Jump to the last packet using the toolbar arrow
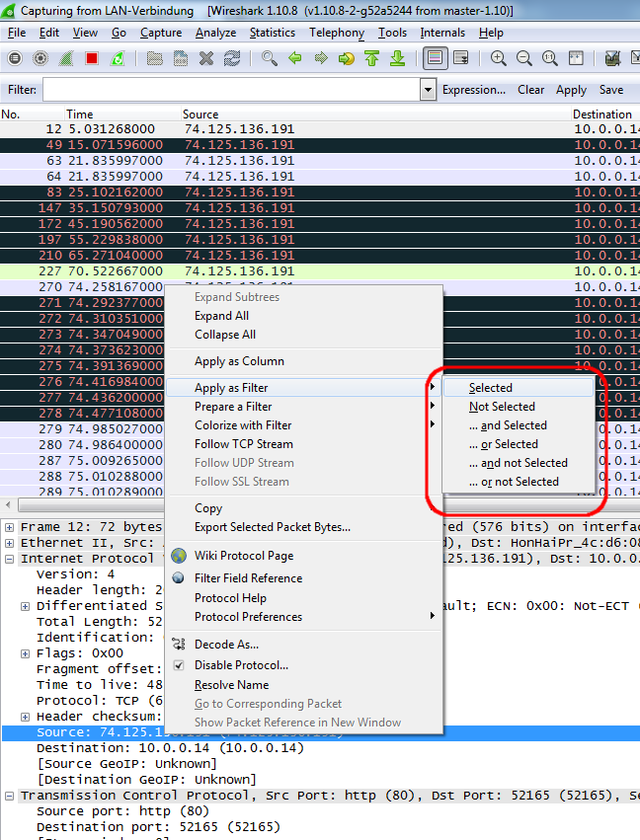Viewport: 640px width, 840px height. [397, 58]
